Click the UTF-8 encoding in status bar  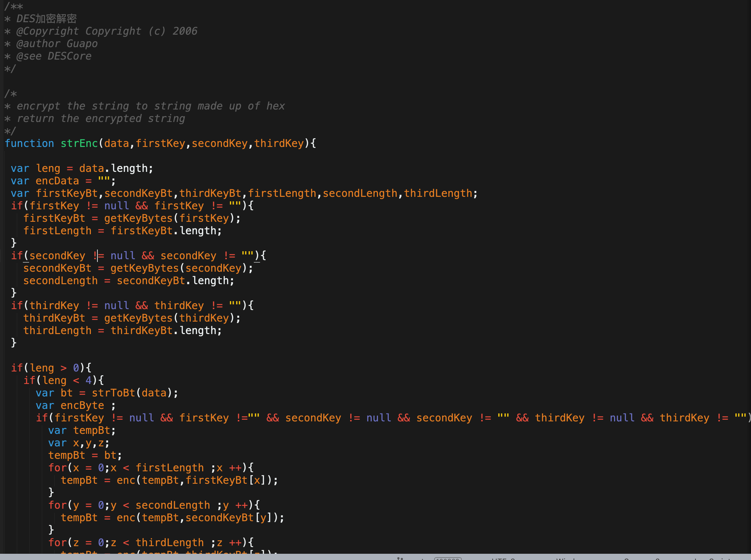[x=503, y=559]
